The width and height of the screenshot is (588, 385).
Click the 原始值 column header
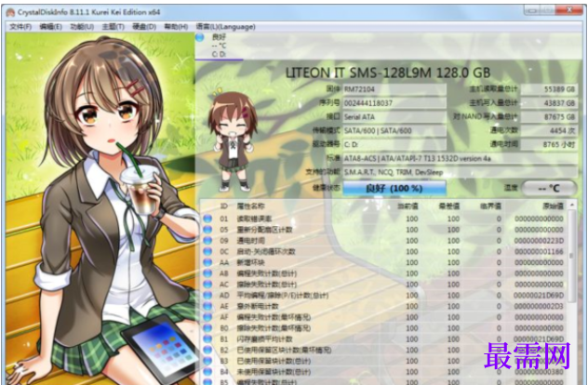[554, 206]
